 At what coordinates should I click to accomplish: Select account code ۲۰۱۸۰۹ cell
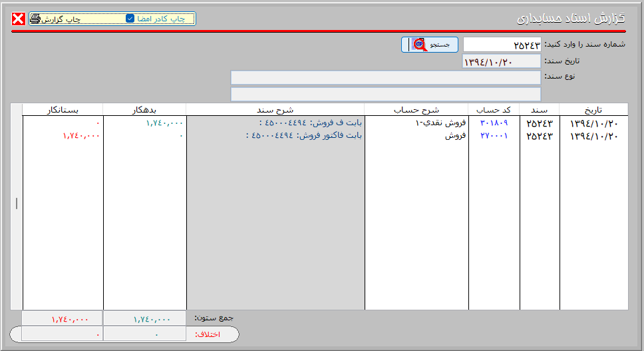point(494,123)
